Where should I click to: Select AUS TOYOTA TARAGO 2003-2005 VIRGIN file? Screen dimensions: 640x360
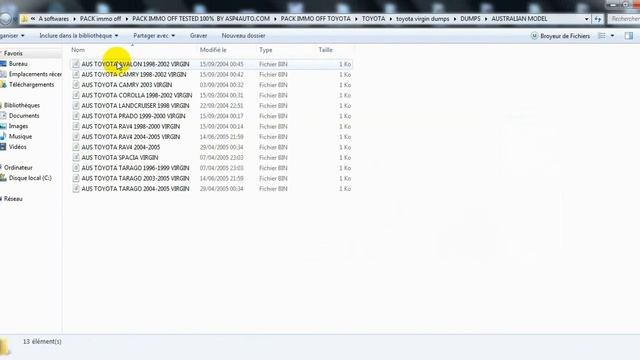(x=135, y=178)
